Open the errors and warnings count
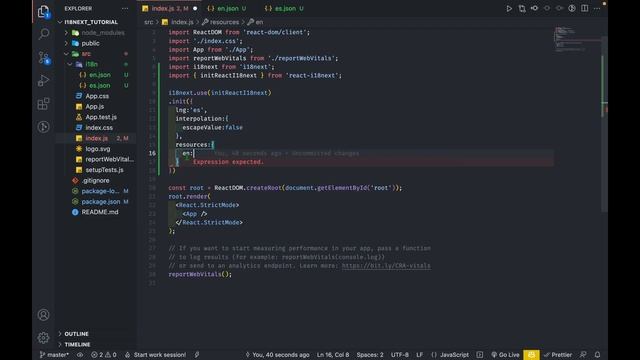The width and height of the screenshot is (640, 360). pyautogui.click(x=104, y=355)
